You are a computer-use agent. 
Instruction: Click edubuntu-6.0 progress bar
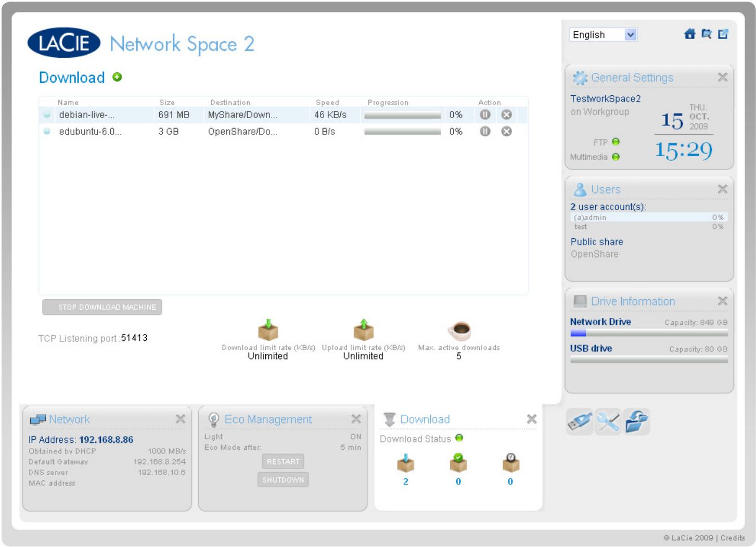[403, 132]
